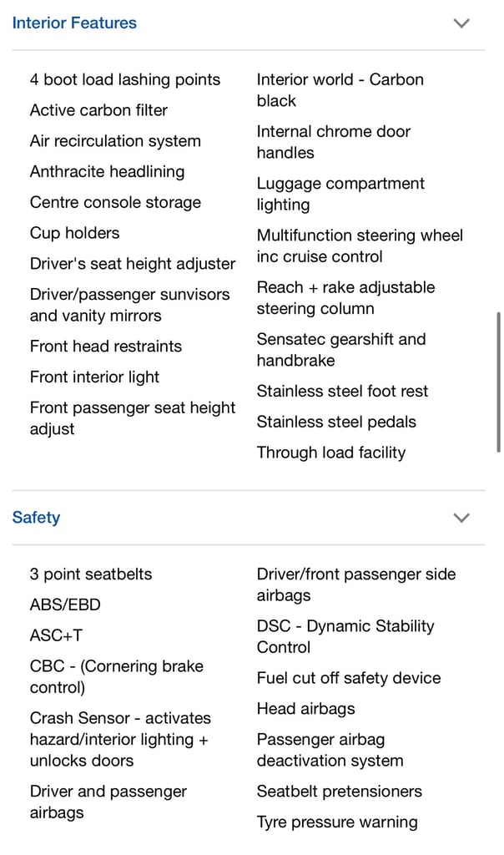Click ASC+T safety entry

pos(56,635)
